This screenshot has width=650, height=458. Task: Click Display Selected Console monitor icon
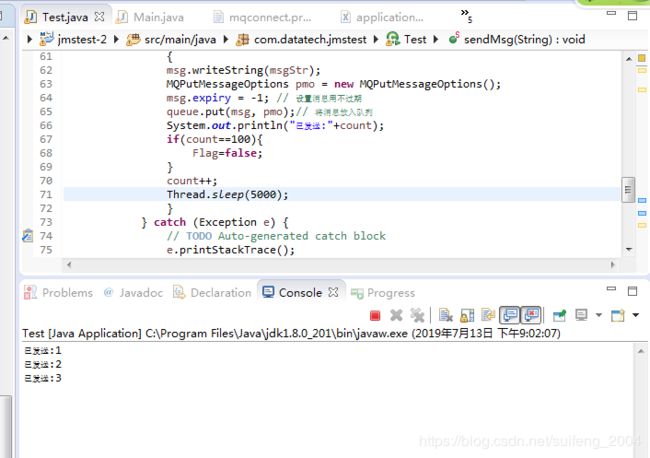click(581, 315)
